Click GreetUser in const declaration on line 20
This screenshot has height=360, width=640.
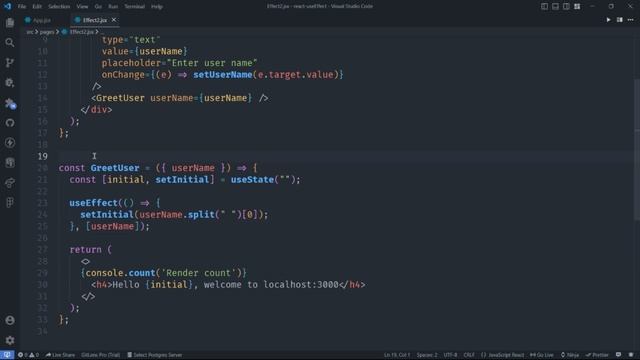tap(115, 168)
